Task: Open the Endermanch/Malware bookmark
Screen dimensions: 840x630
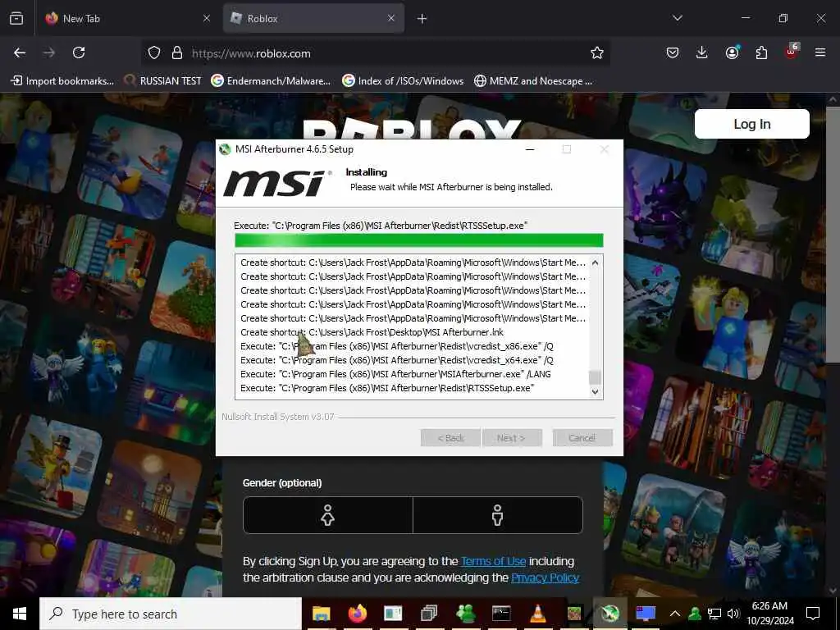Action: click(271, 81)
